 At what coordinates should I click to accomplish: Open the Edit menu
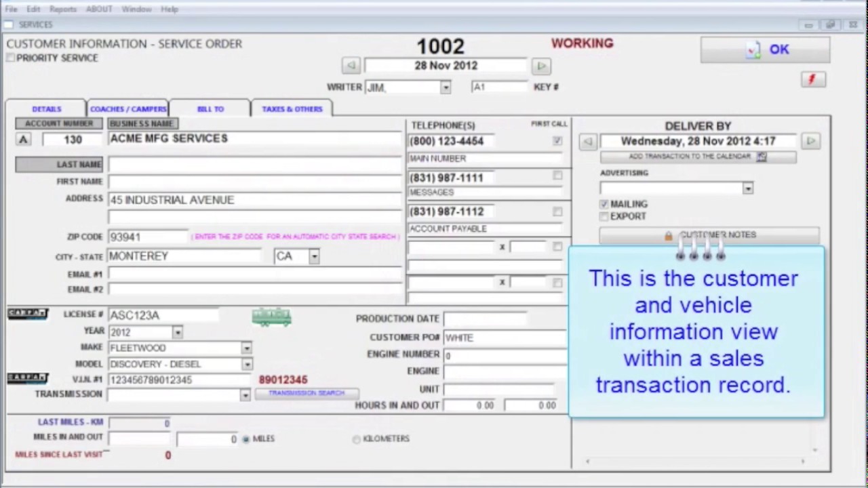coord(34,9)
